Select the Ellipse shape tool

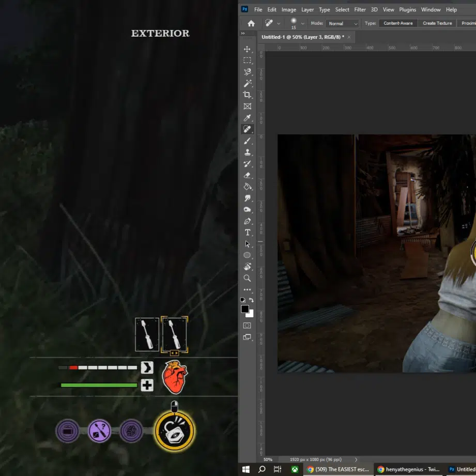coord(247,255)
